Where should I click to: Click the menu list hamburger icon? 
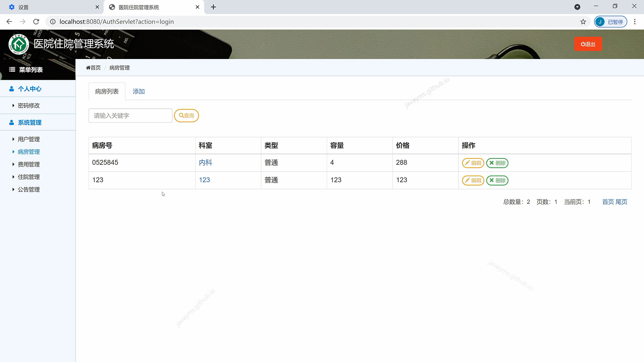[12, 70]
